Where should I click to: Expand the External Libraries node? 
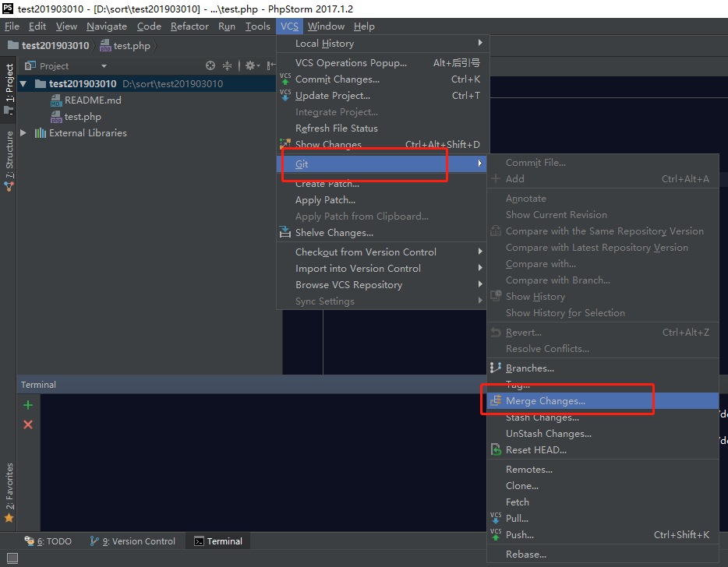[x=23, y=133]
